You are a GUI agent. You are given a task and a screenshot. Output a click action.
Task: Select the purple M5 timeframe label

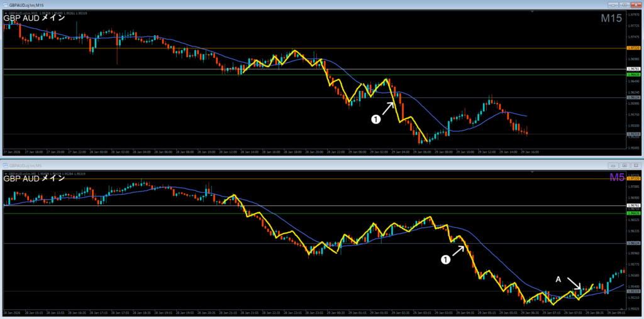pyautogui.click(x=616, y=178)
